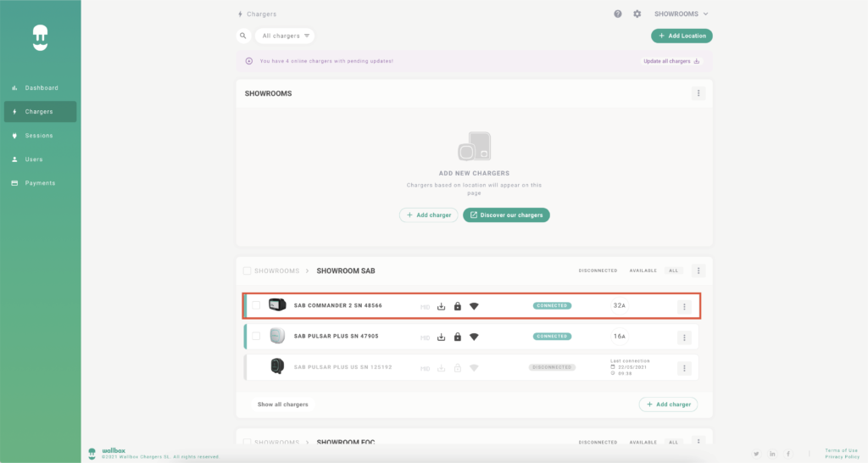This screenshot has height=463, width=868.
Task: Click the lock icon for SAB Pulsar Plus US
Action: (457, 368)
